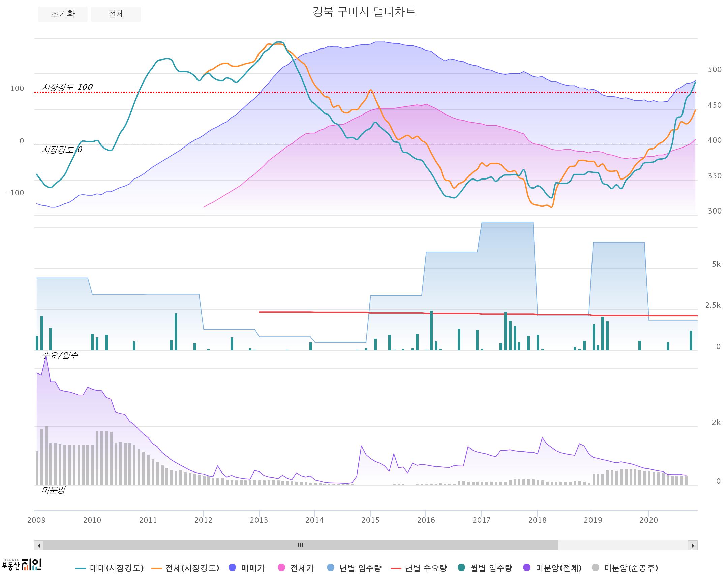Click the 2012 x-axis label
Screen dimensions: 728x586
pos(203,520)
